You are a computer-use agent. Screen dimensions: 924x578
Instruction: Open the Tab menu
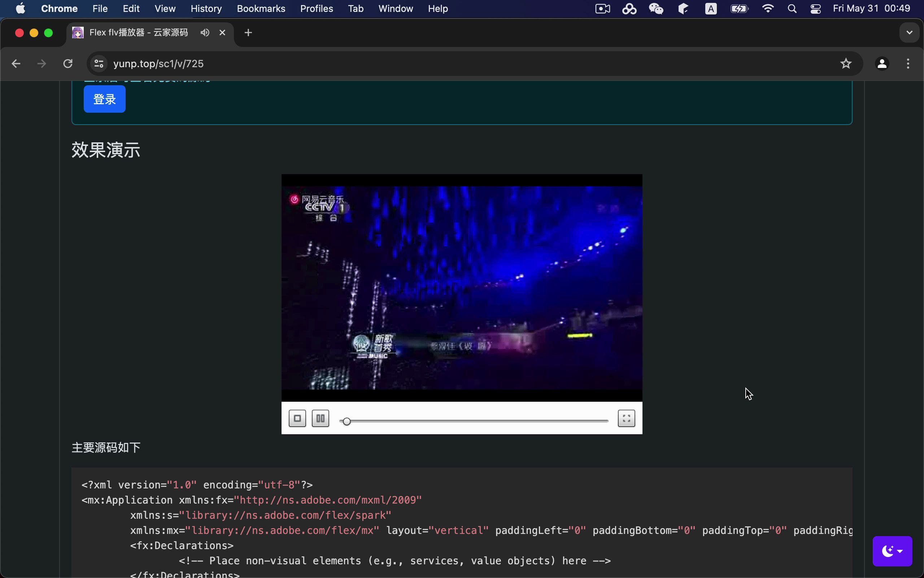click(356, 8)
